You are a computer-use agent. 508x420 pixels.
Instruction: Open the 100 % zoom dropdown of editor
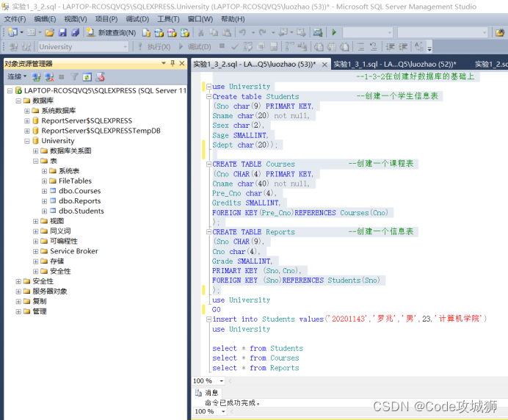(x=222, y=381)
